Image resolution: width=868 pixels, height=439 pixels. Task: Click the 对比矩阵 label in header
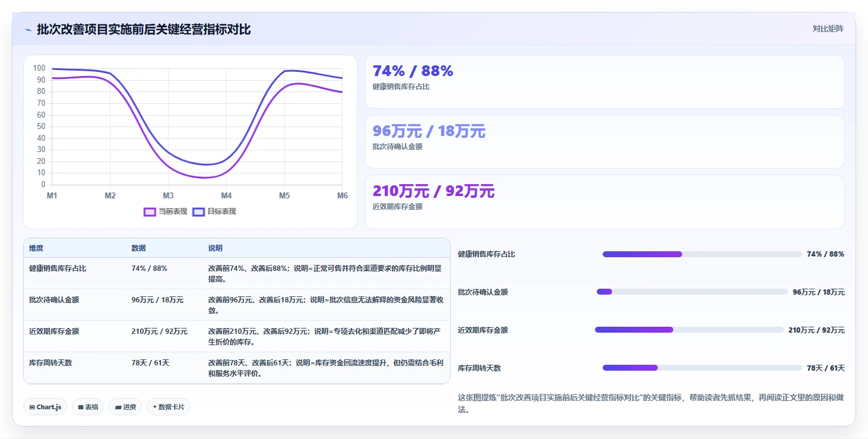click(828, 29)
